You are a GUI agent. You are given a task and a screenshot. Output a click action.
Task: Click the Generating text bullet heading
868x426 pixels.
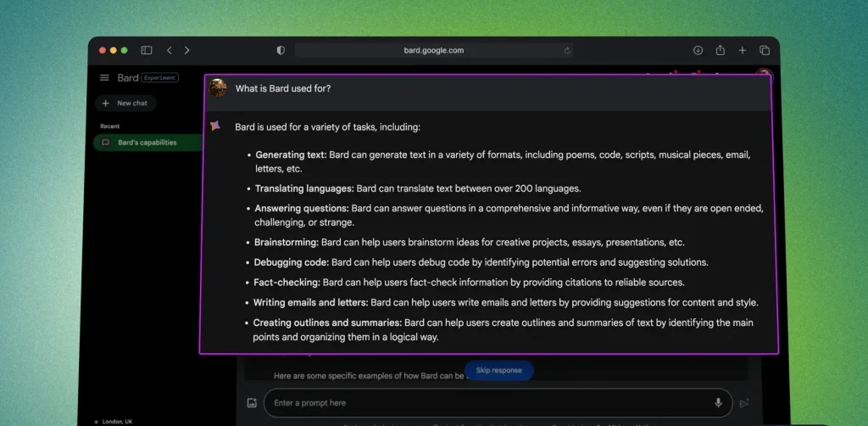[292, 154]
